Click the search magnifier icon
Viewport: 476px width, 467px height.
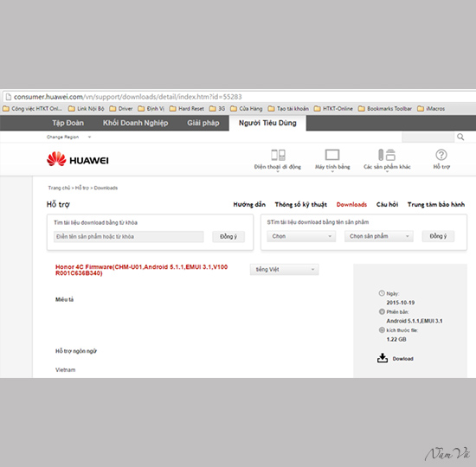coord(460,137)
